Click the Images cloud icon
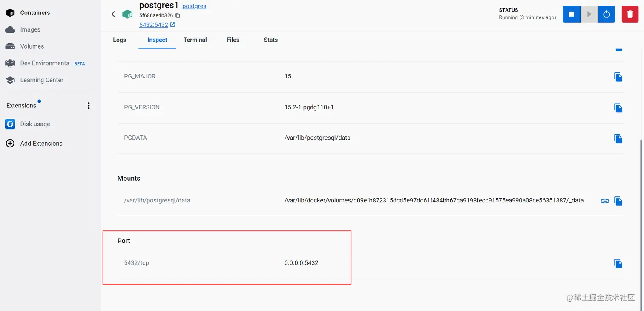Viewport: 644px width, 311px height. (x=10, y=29)
